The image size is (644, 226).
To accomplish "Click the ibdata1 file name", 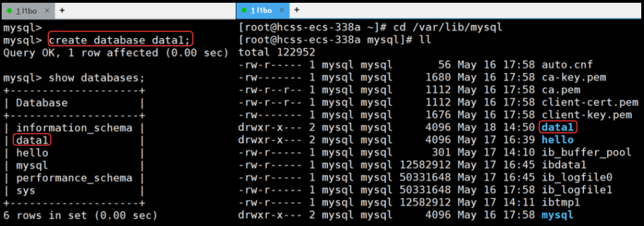I will pyautogui.click(x=564, y=165).
